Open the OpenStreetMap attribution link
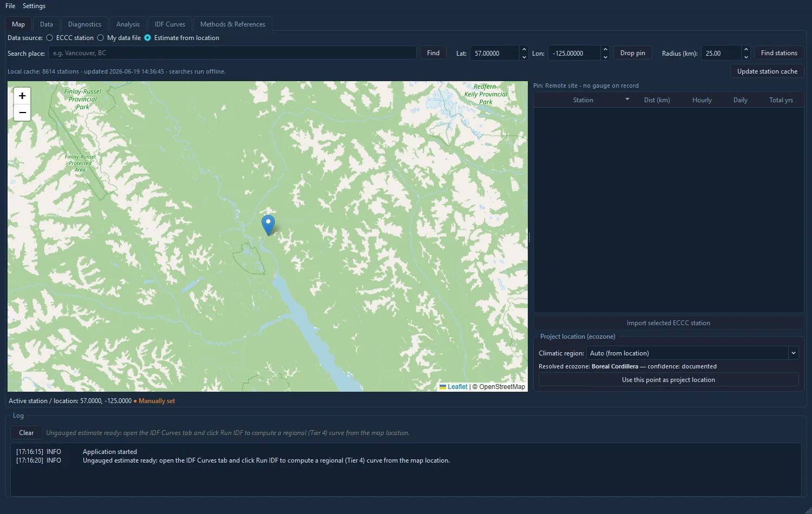The image size is (812, 514). [502, 387]
